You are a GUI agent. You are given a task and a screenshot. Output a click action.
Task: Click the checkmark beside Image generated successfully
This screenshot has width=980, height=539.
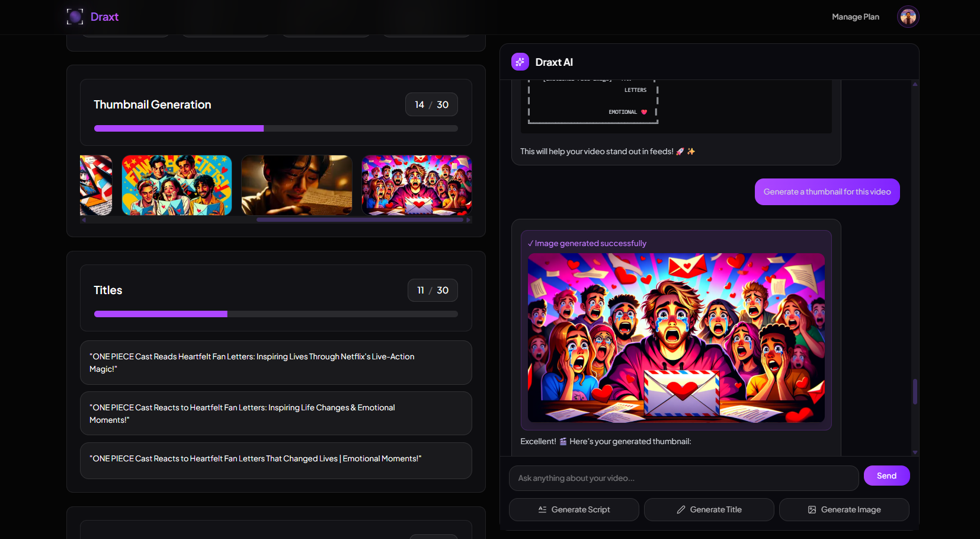pos(530,243)
